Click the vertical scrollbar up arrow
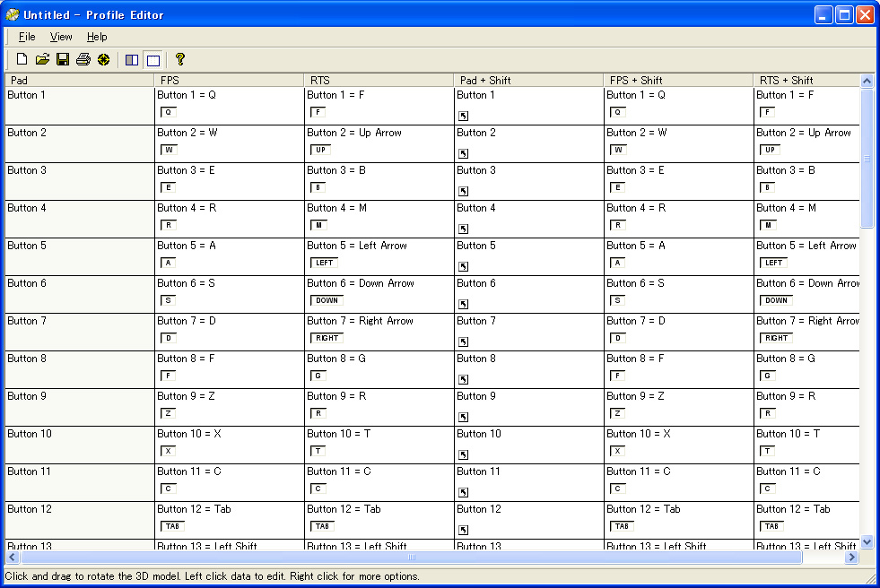The width and height of the screenshot is (880, 588). coord(867,81)
